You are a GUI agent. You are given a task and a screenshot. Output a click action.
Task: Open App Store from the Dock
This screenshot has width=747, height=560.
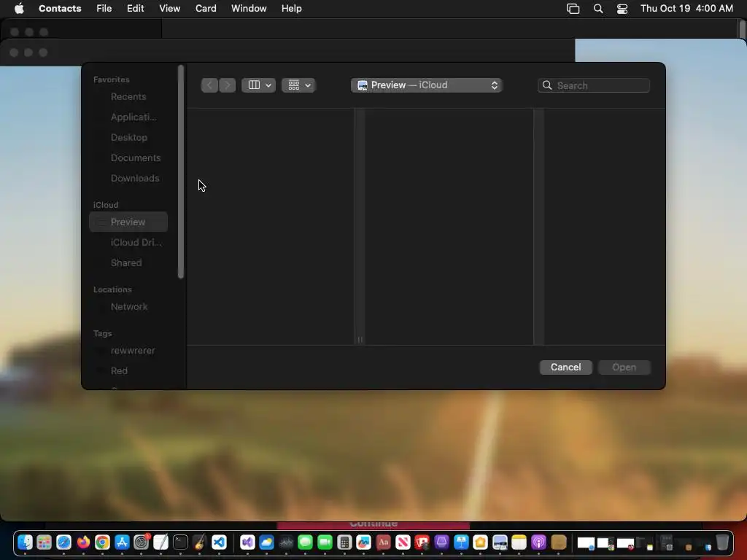pyautogui.click(x=122, y=542)
